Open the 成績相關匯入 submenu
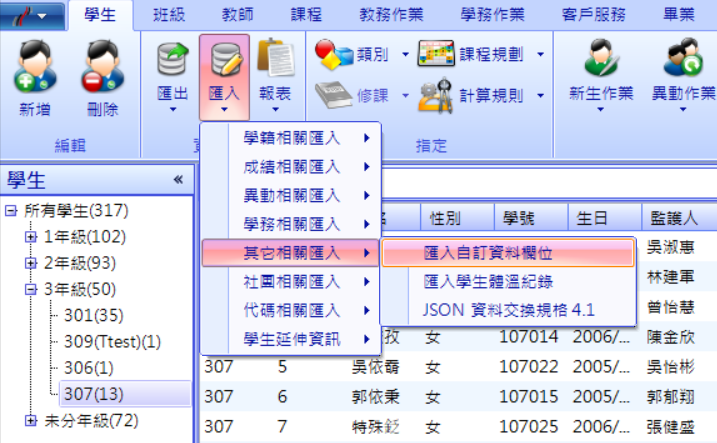 point(291,167)
